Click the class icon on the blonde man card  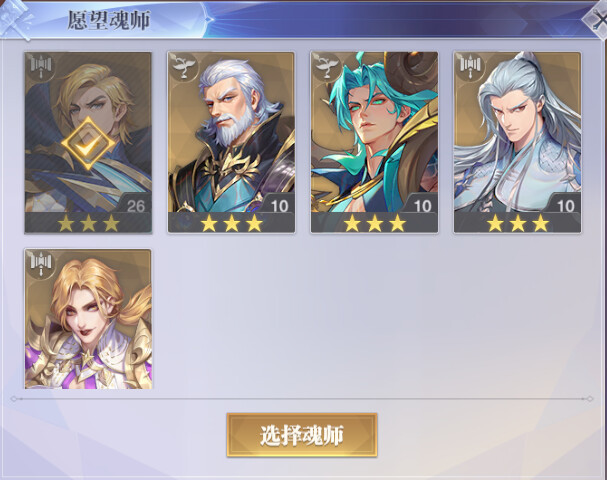coord(41,66)
